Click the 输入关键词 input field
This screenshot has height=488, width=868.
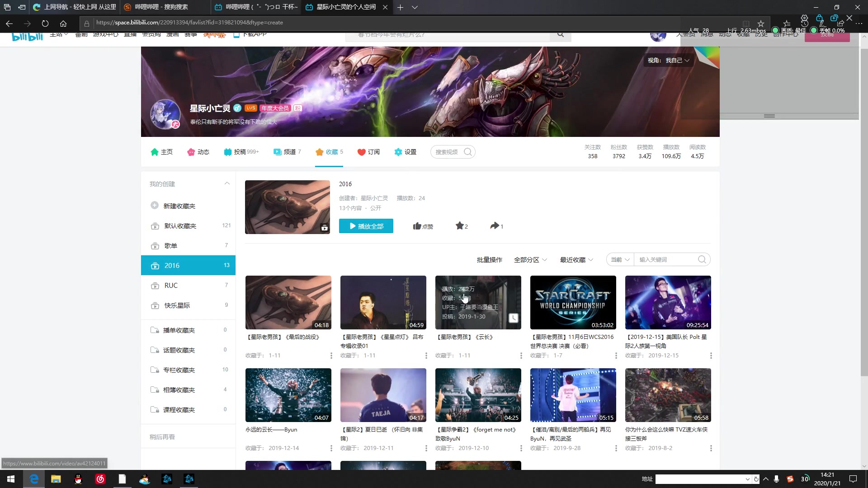665,259
